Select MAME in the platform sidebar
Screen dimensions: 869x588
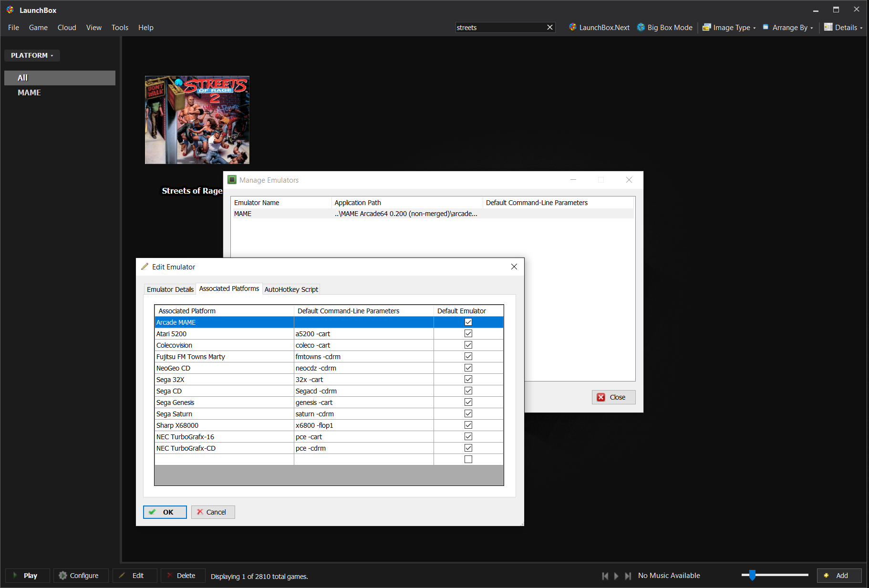pos(60,93)
